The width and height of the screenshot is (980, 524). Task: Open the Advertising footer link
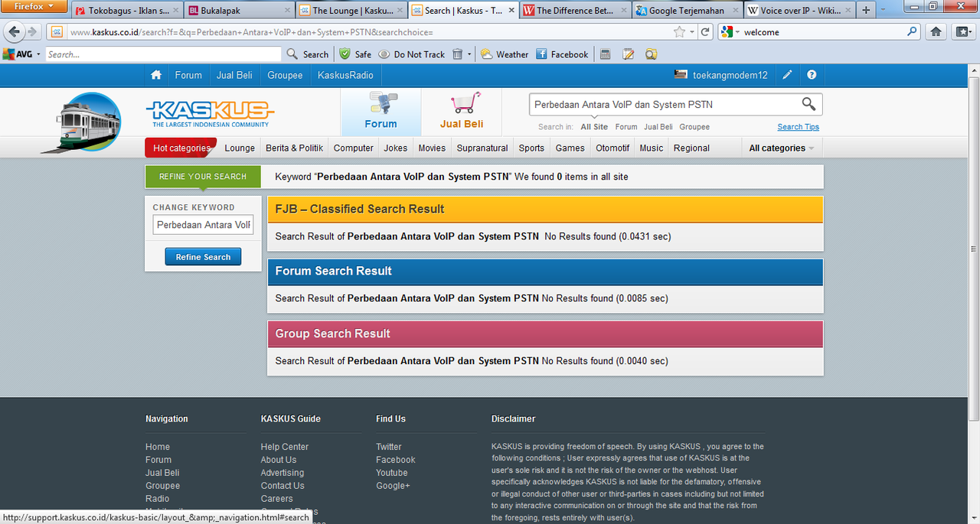[282, 473]
